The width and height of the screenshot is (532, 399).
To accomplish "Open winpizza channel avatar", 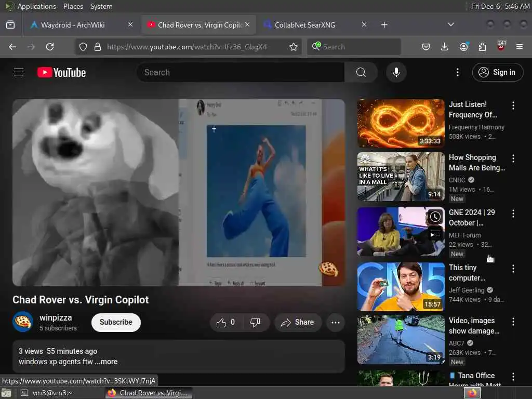I will point(23,322).
